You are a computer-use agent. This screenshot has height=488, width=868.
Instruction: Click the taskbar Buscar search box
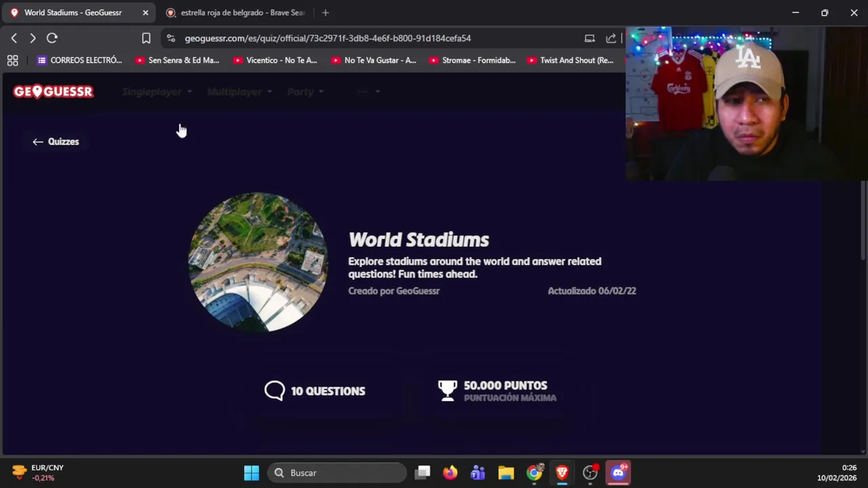tap(337, 472)
